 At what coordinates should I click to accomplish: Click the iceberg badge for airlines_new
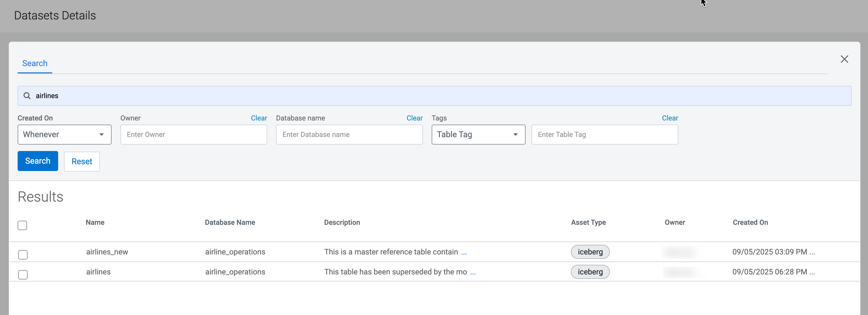[x=590, y=252]
